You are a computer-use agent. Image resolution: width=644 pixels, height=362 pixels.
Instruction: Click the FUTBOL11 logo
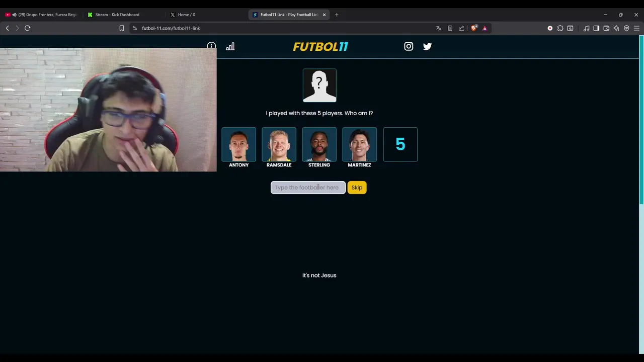(x=320, y=47)
